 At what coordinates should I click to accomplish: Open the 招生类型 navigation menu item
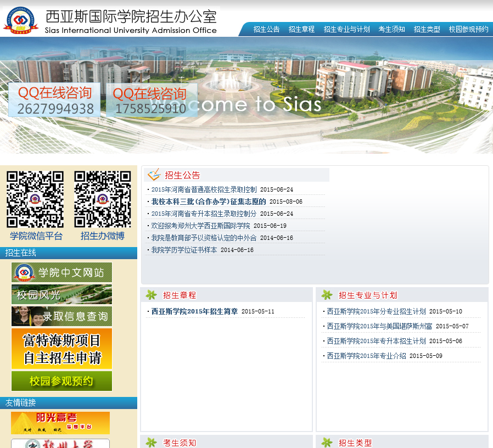click(x=427, y=30)
